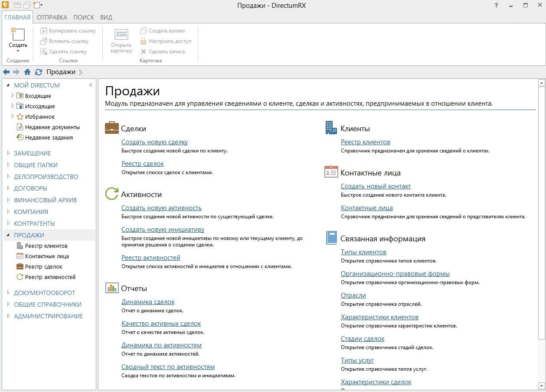Click the main panel scrollbar up arrow
This screenshot has height=392, width=546.
click(541, 83)
